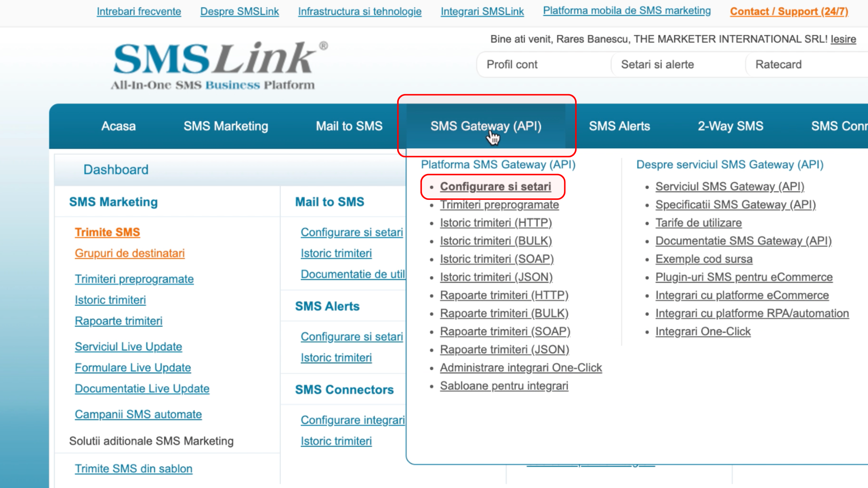The height and width of the screenshot is (488, 868).
Task: Open Rapoarte trimiteri (BULK)
Action: pos(504,313)
